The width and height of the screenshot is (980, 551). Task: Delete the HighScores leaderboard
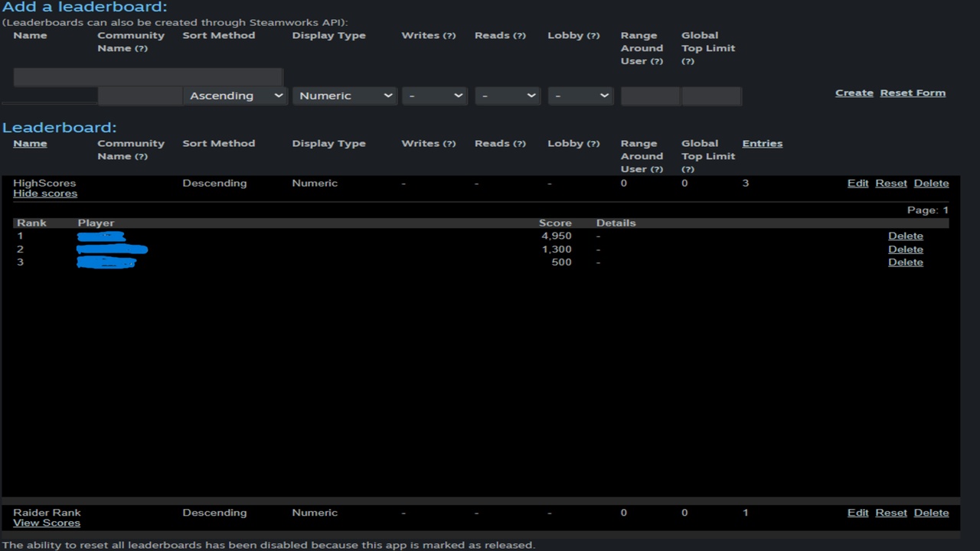tap(931, 183)
